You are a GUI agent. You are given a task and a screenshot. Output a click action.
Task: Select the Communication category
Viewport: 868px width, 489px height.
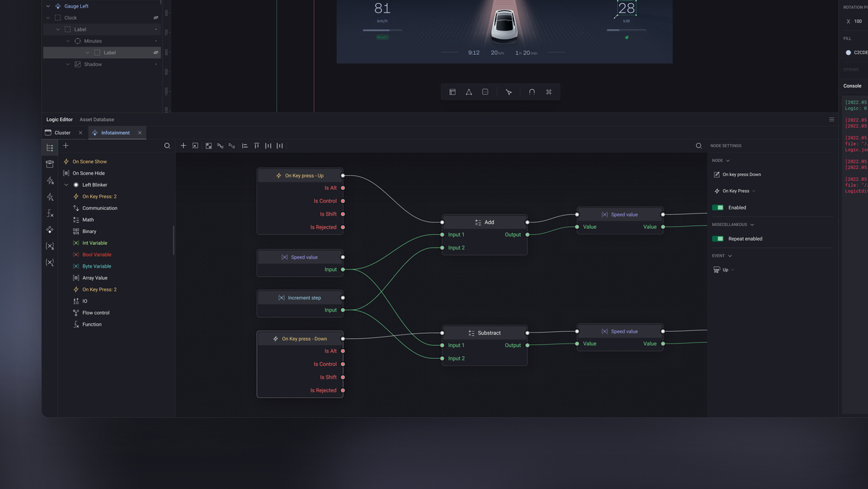click(x=100, y=208)
